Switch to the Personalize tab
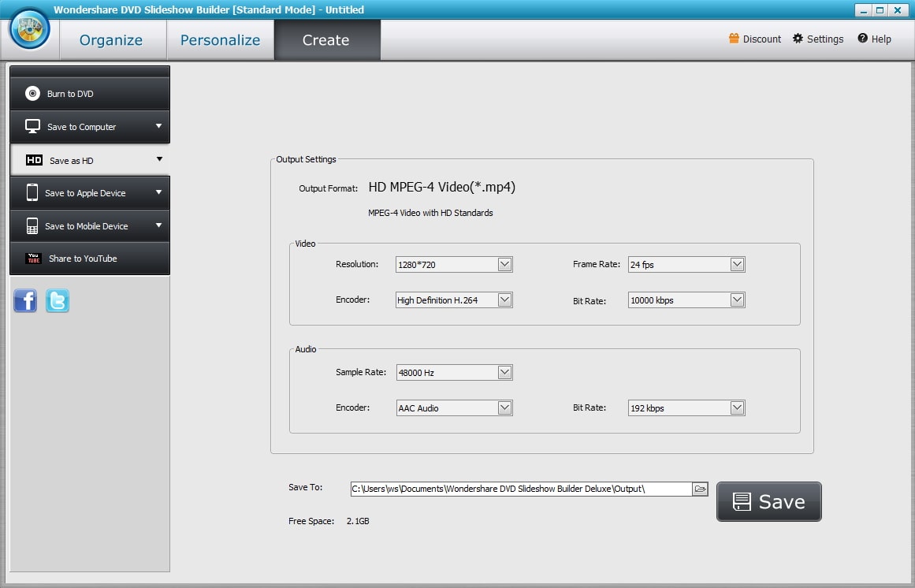 (x=220, y=39)
